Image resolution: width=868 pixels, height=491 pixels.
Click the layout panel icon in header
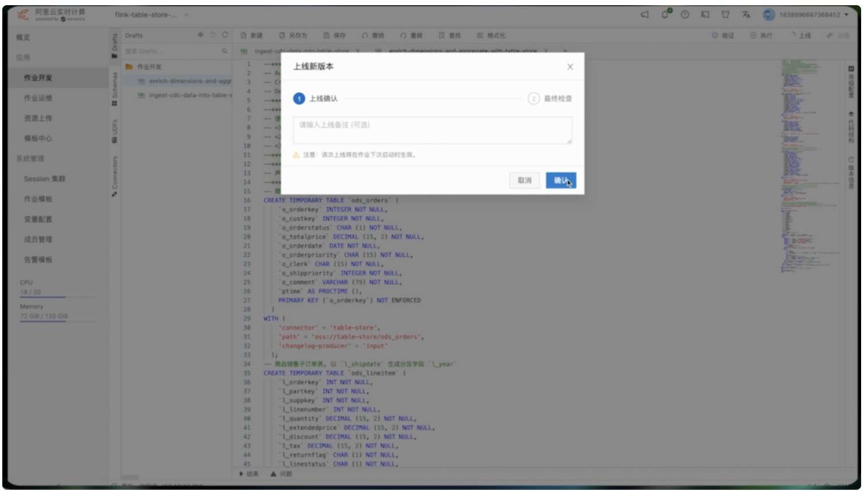coord(705,14)
